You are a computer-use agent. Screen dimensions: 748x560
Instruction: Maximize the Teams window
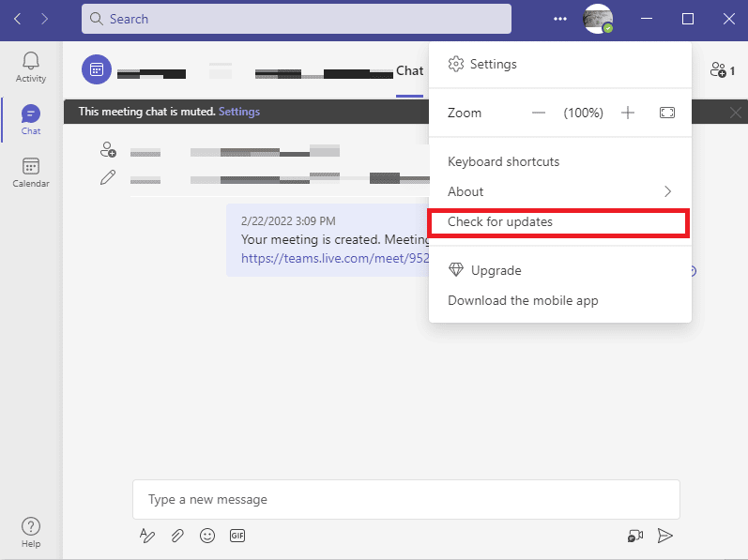687,19
